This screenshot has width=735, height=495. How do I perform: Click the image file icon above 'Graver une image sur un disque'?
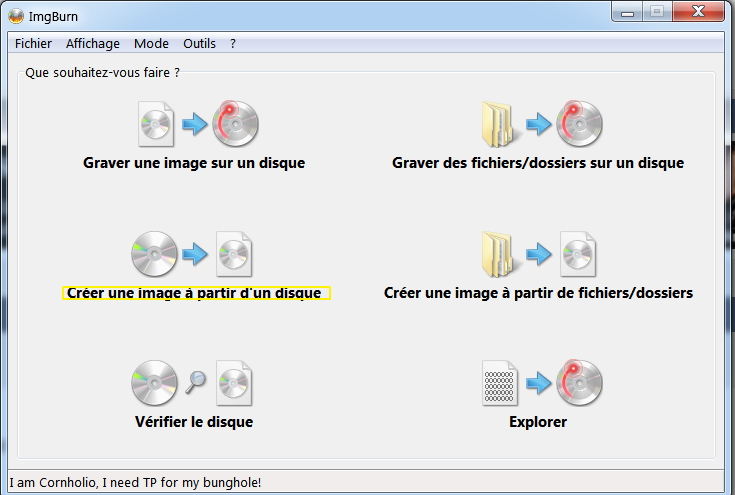click(156, 124)
